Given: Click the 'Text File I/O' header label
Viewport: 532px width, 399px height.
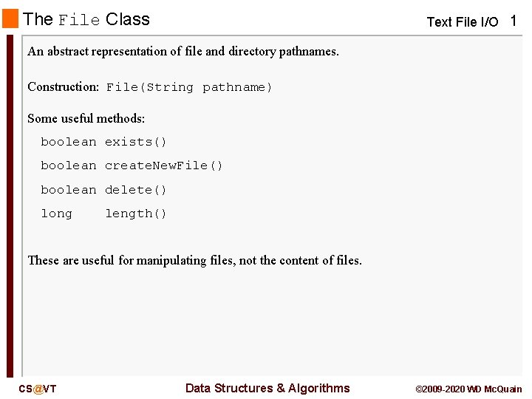Looking at the screenshot, I should 463,22.
